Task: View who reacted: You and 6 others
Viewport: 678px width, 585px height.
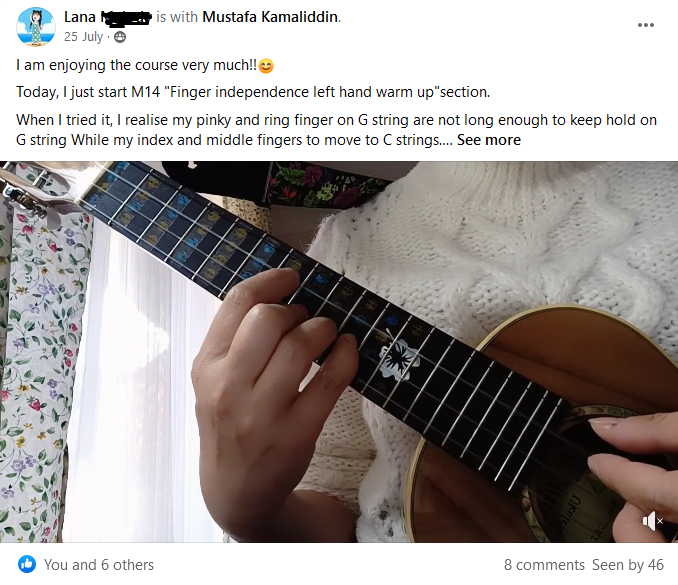Action: [99, 565]
